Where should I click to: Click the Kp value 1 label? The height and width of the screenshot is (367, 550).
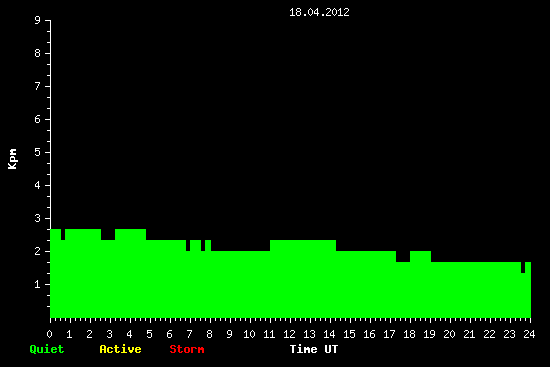(x=38, y=284)
